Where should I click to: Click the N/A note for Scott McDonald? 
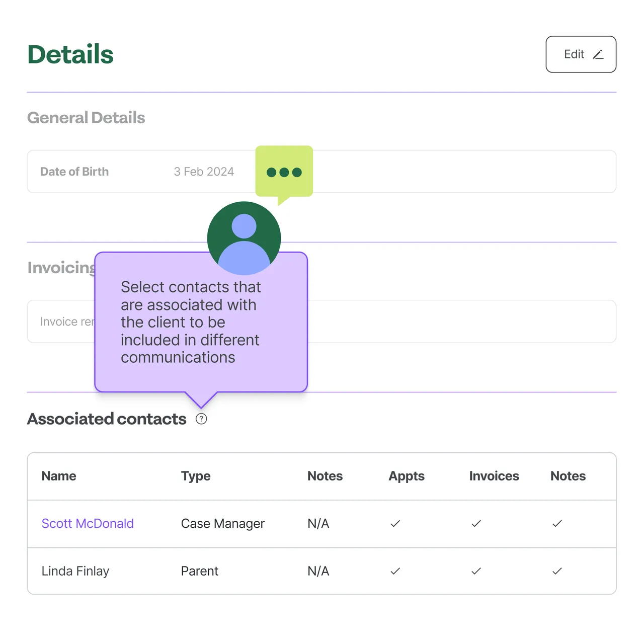point(318,523)
